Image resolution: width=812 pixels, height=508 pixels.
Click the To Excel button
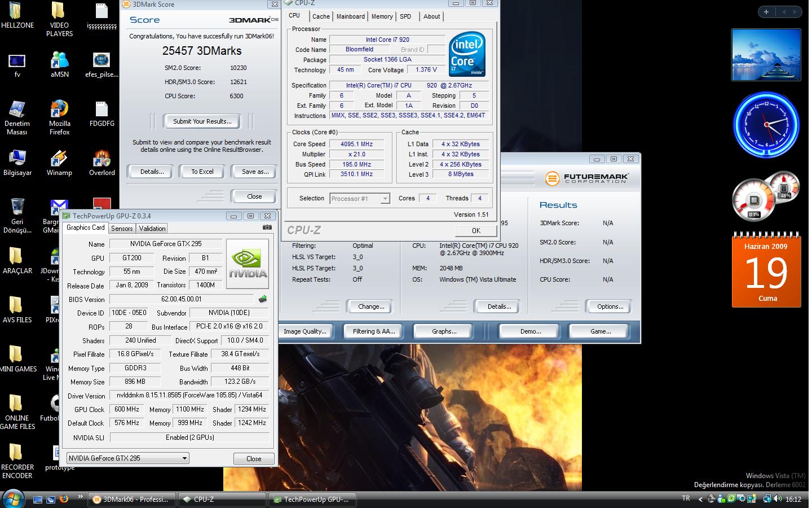(x=202, y=172)
